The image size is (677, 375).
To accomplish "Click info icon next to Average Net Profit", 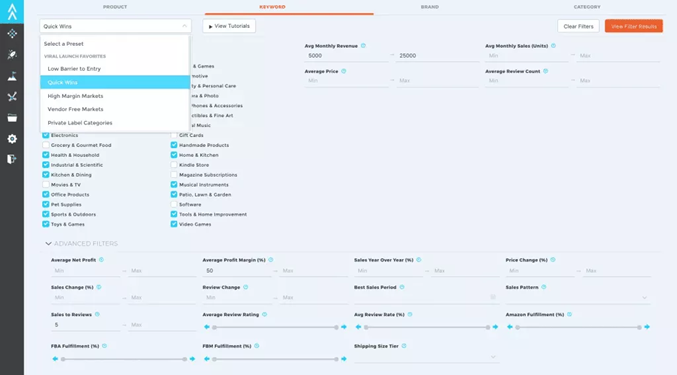I will pyautogui.click(x=101, y=260).
